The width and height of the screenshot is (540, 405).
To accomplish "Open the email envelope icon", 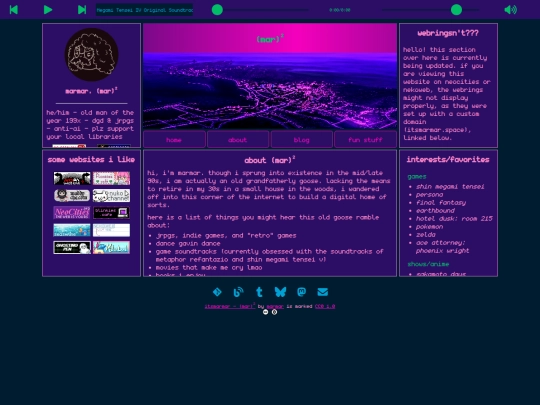I will coord(323,292).
